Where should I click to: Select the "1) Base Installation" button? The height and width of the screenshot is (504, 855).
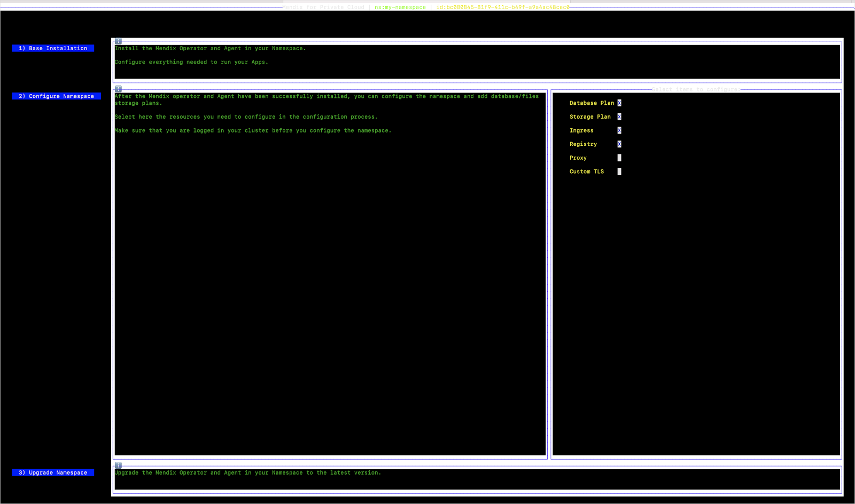52,48
